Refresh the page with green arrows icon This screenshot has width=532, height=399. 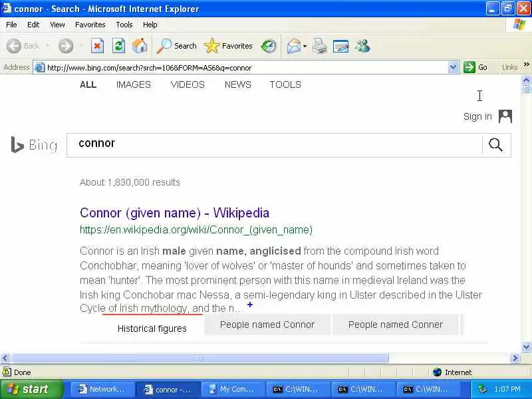(x=118, y=46)
